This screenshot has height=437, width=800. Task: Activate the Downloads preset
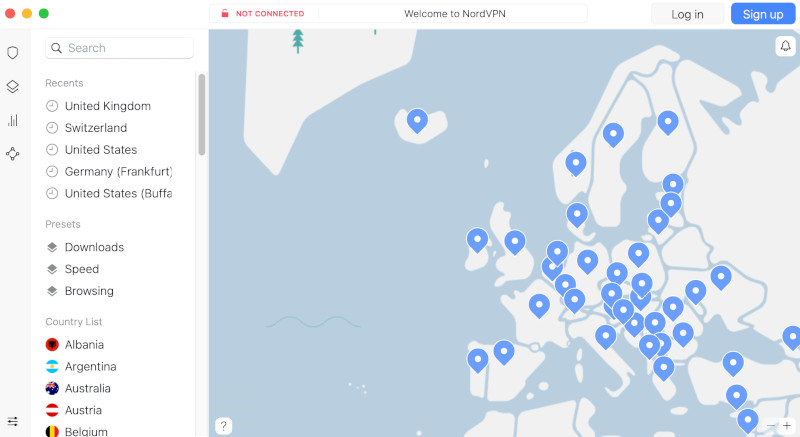pos(94,247)
